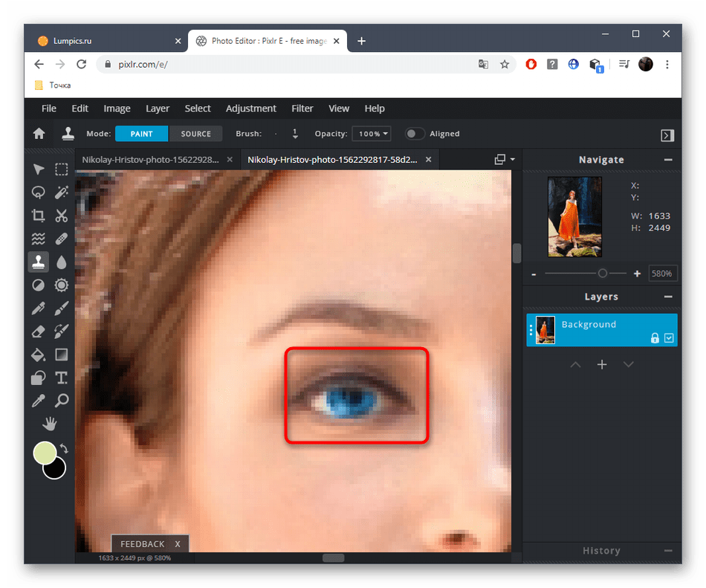Switch clone stamp mode to SOURCE
This screenshot has height=588, width=706.
tap(195, 134)
